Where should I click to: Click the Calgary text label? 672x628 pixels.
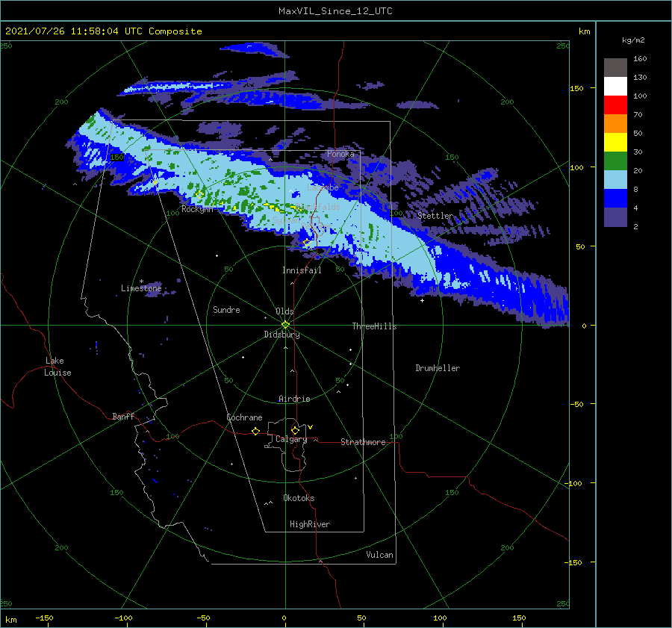[291, 439]
